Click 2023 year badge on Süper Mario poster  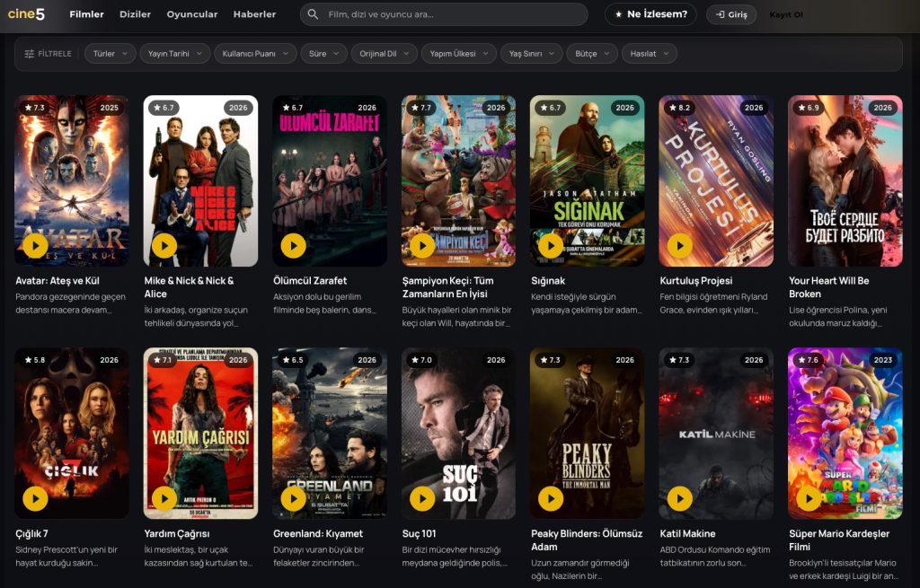882,360
